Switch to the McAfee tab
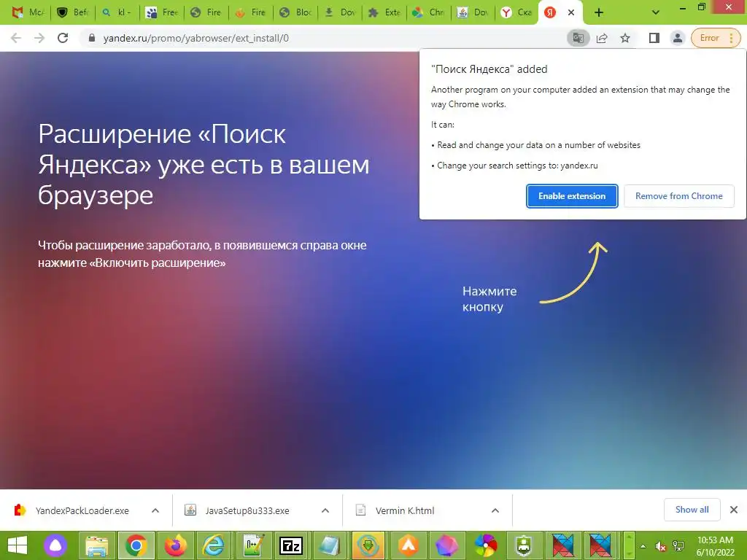This screenshot has width=747, height=560. tap(27, 12)
